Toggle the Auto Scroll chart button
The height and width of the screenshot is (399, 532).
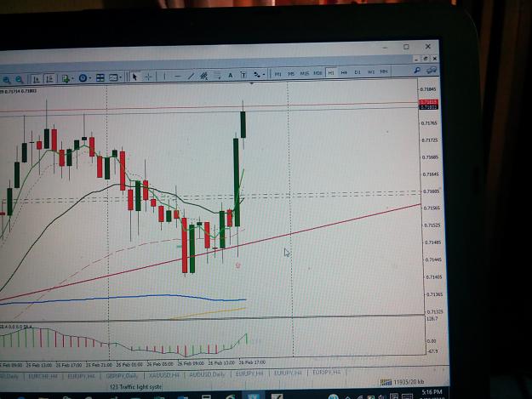(x=37, y=78)
